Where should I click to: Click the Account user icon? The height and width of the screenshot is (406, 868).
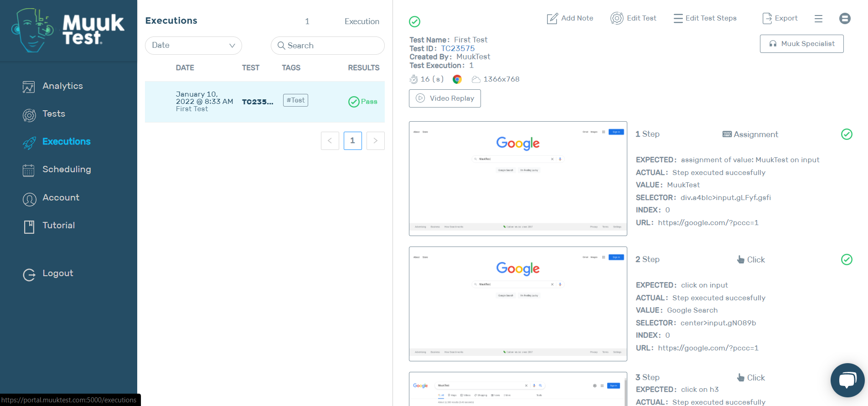tap(29, 199)
